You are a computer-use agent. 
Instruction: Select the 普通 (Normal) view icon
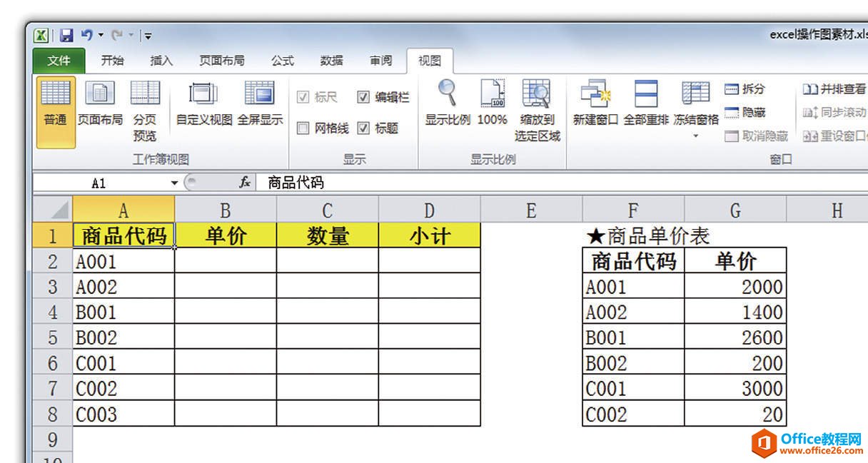click(55, 95)
